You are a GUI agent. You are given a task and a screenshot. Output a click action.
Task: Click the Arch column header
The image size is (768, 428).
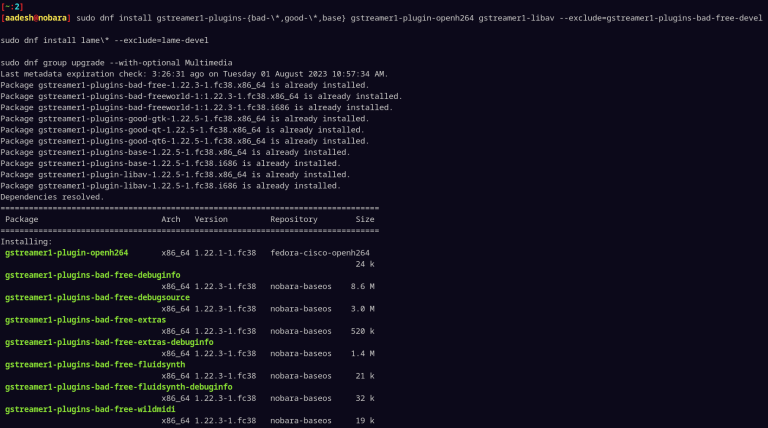tap(171, 219)
